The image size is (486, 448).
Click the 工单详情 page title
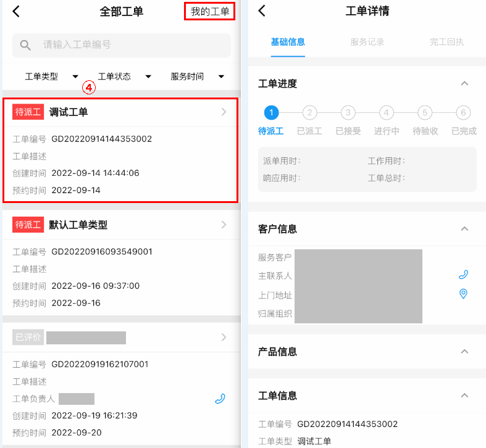[x=367, y=11]
